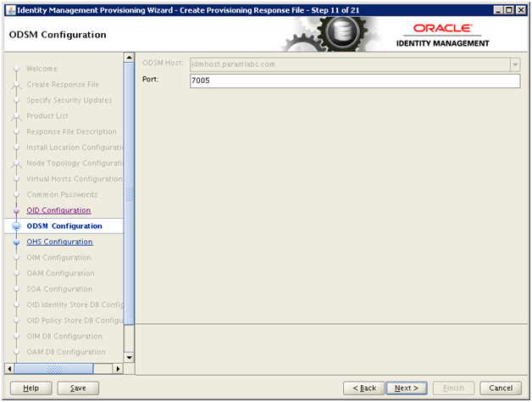Click into the Port input field
The height and width of the screenshot is (402, 532).
[355, 81]
